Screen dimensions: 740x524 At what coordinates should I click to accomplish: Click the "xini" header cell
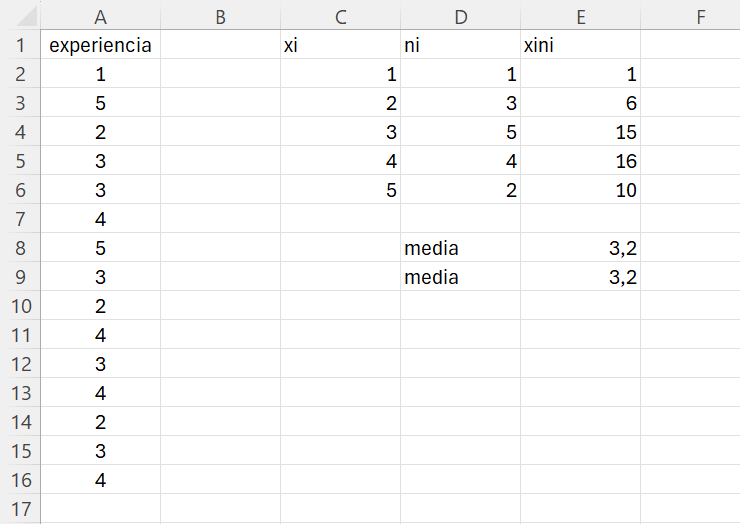580,45
